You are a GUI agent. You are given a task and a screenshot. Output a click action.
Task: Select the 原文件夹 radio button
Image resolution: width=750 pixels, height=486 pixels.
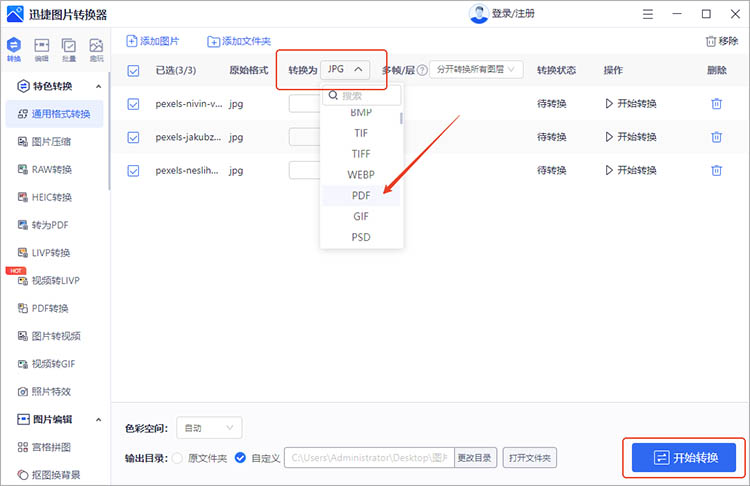tap(177, 458)
